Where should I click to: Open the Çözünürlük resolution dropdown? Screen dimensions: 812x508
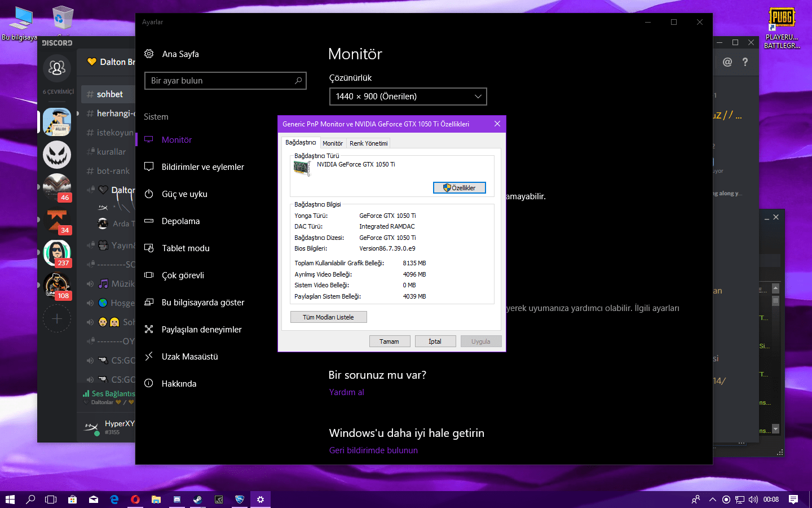pos(408,97)
